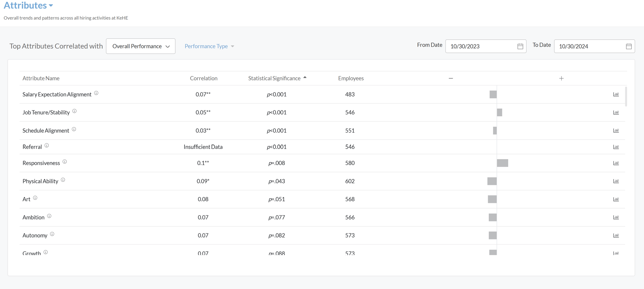Click the table's vertical scrollbar
Image resolution: width=644 pixels, height=289 pixels.
pos(626,96)
